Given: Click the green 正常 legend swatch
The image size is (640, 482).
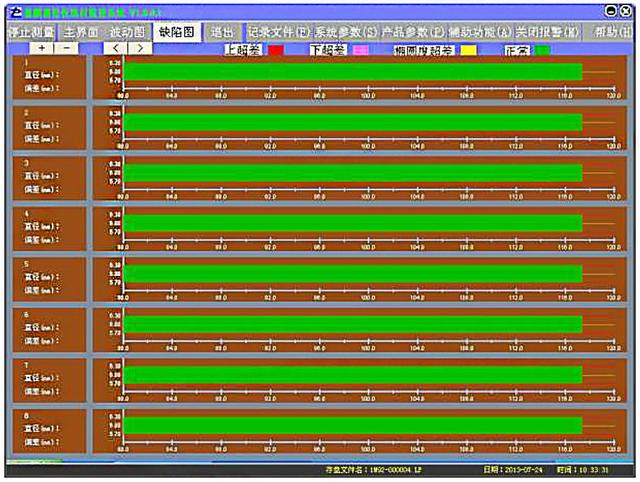Looking at the screenshot, I should pyautogui.click(x=542, y=49).
